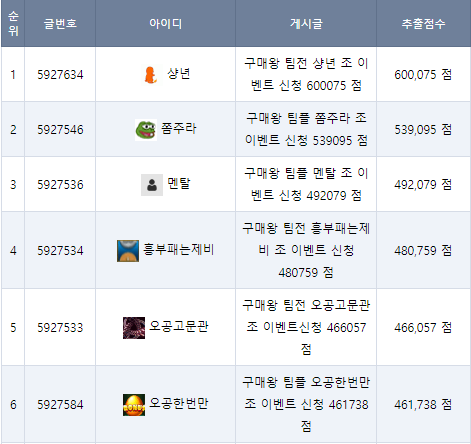This screenshot has width=471, height=444.
Task: Click the Pepe frog avatar beside 쫌주라
Action: [x=146, y=129]
